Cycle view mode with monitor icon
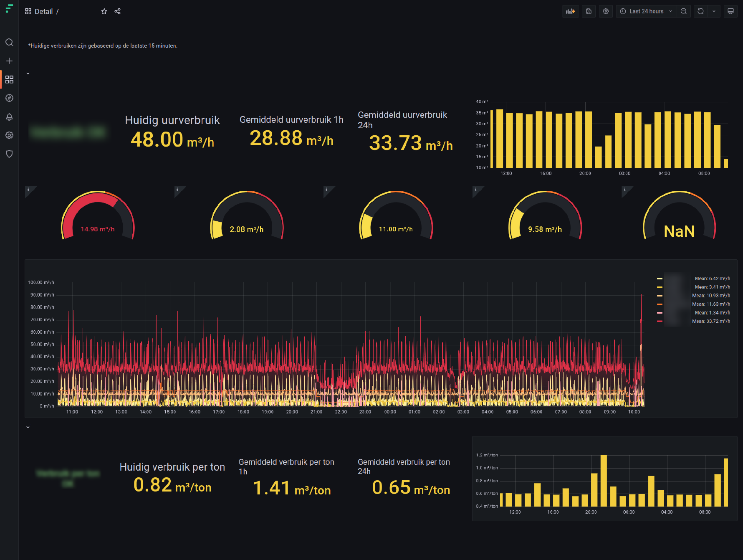 (730, 11)
